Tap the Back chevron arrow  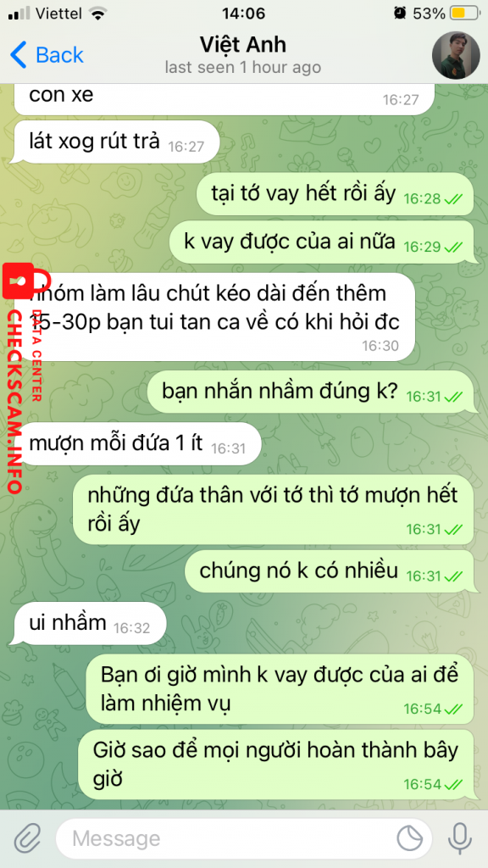coord(19,55)
